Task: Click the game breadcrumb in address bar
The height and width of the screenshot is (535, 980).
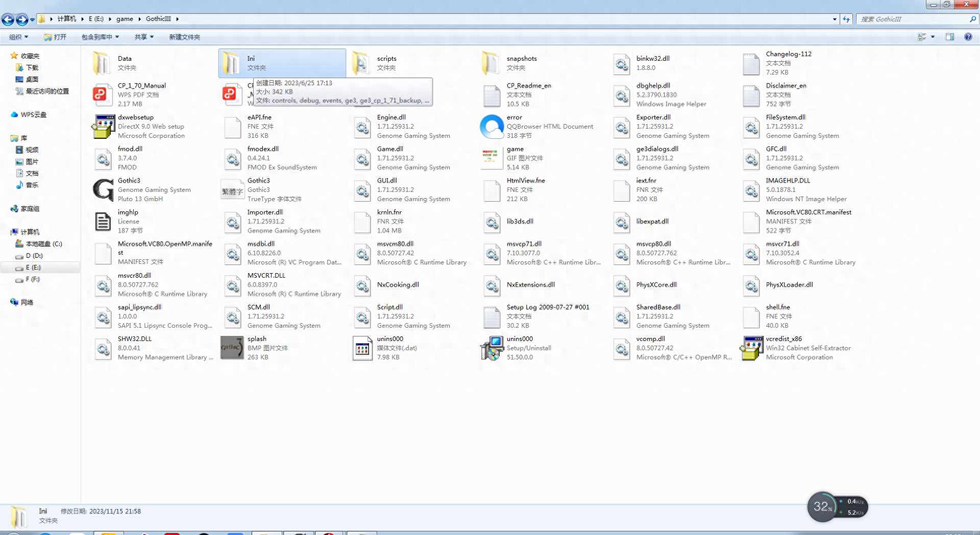Action: (x=125, y=19)
